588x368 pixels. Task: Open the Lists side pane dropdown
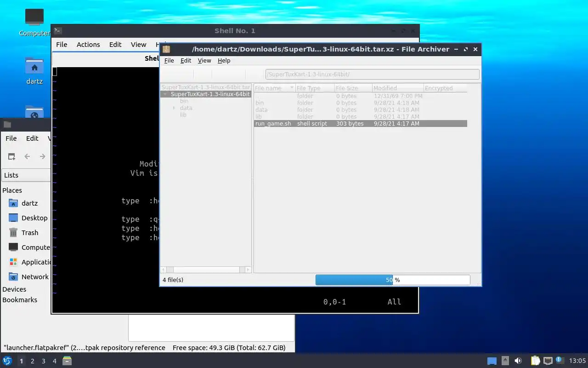pos(26,175)
